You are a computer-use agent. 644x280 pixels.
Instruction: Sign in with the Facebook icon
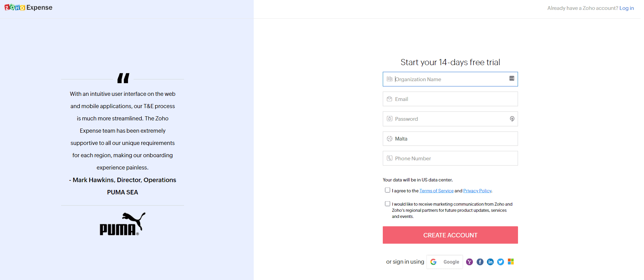coord(480,262)
